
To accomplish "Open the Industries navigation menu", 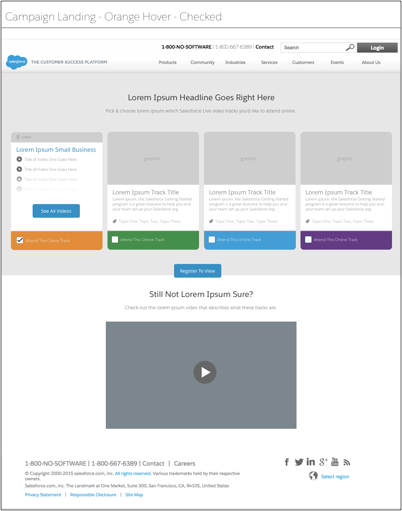I will pyautogui.click(x=235, y=62).
